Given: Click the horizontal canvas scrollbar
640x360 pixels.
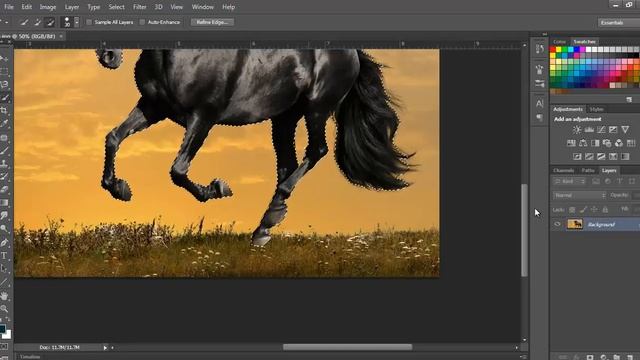Looking at the screenshot, I should point(347,347).
